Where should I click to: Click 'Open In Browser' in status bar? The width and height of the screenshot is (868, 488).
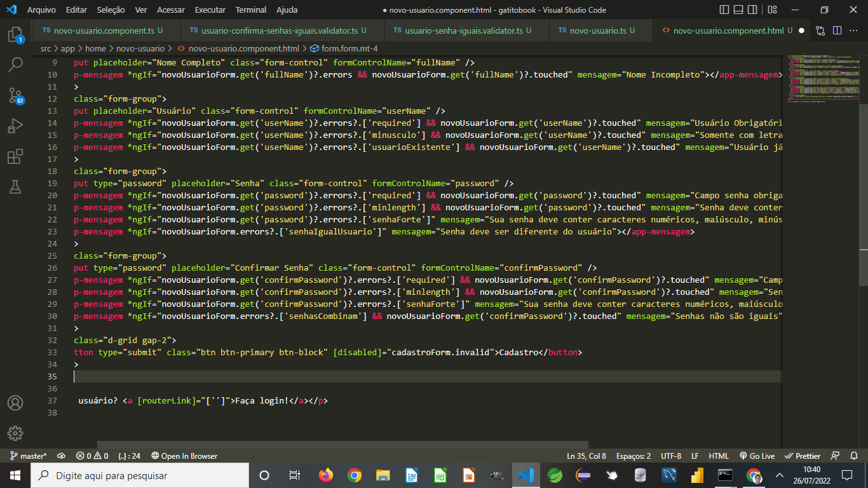pyautogui.click(x=184, y=456)
